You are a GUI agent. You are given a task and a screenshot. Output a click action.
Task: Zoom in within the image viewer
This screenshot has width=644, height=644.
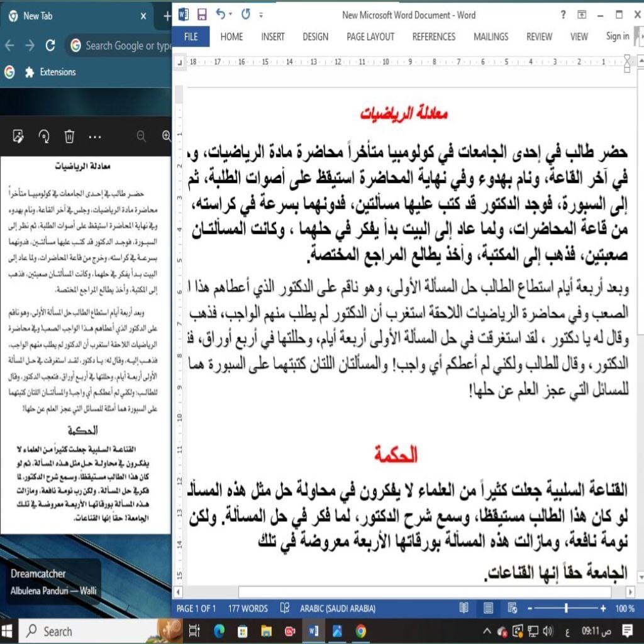pyautogui.click(x=166, y=136)
